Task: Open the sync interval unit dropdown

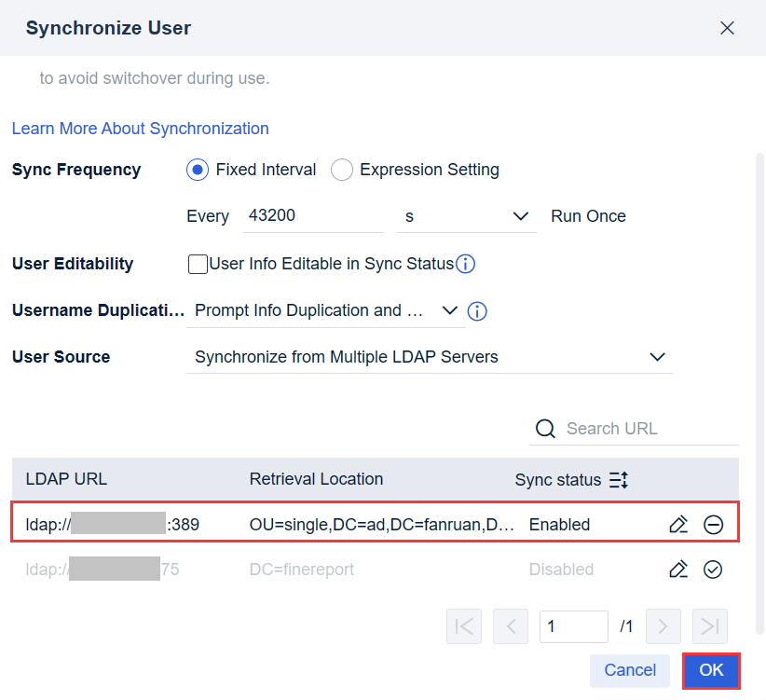Action: point(521,215)
